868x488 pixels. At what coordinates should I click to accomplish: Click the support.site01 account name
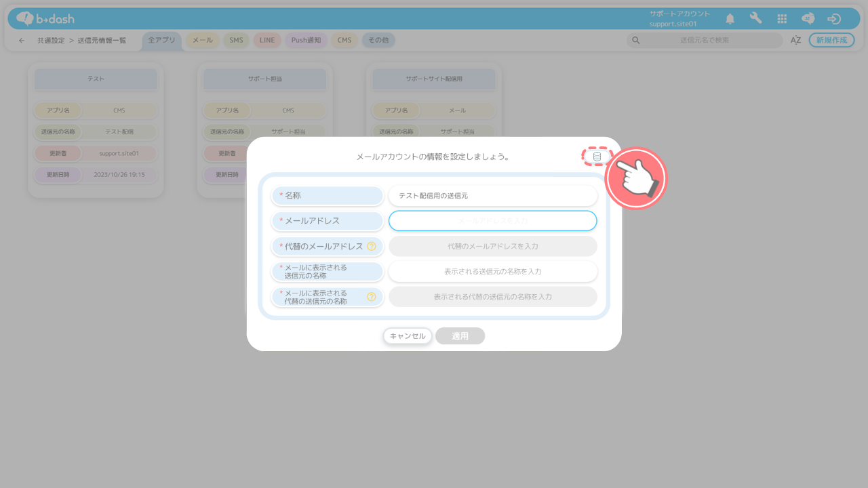[x=673, y=24]
